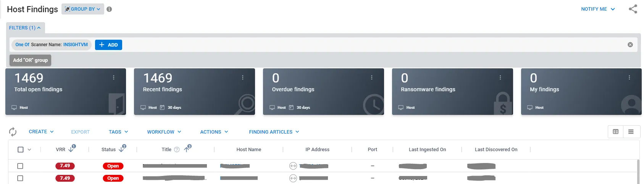Open the Ransomware findings card
This screenshot has height=184, width=644.
pyautogui.click(x=452, y=92)
